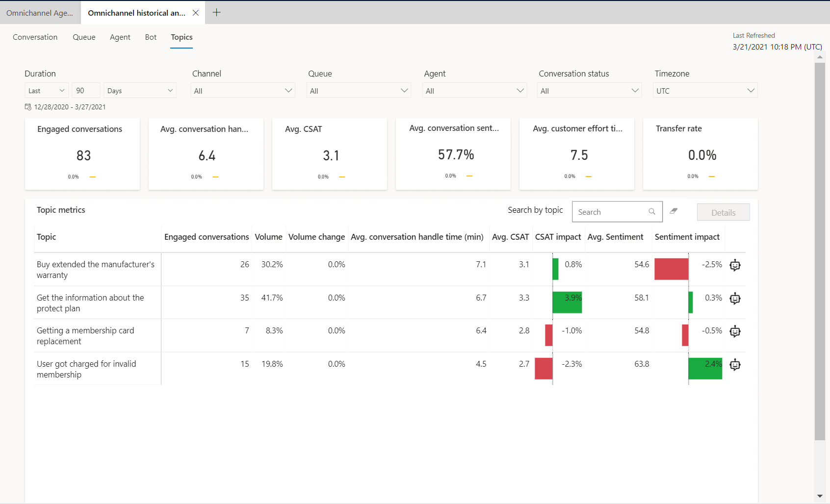Open bot icon for membership card replacement row
The width and height of the screenshot is (830, 504).
pyautogui.click(x=735, y=331)
